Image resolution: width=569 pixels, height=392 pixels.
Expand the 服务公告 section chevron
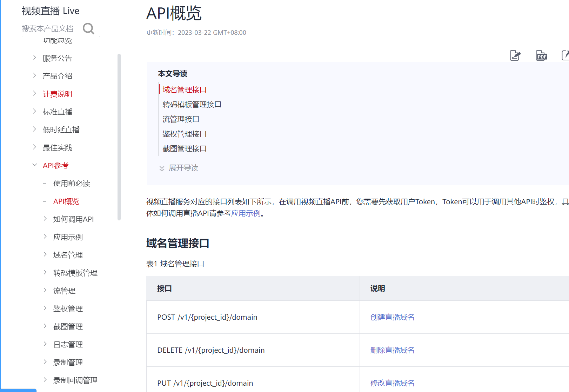34,58
